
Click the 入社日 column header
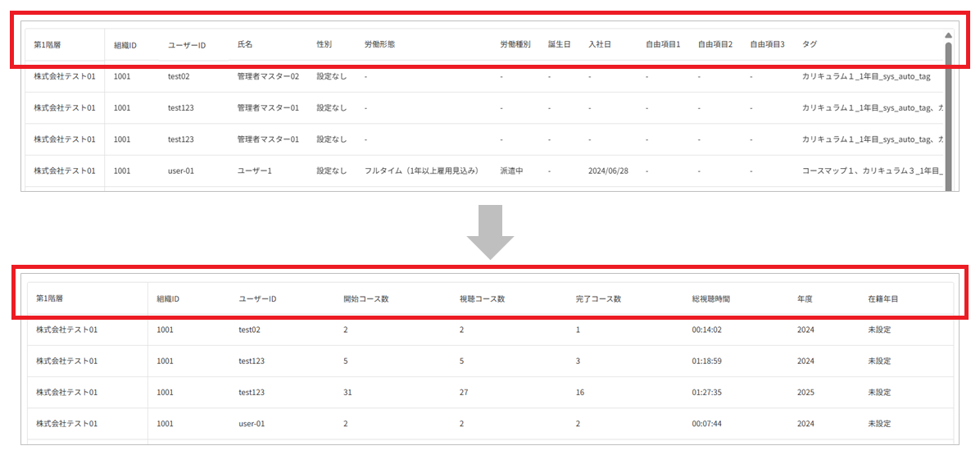tap(599, 45)
